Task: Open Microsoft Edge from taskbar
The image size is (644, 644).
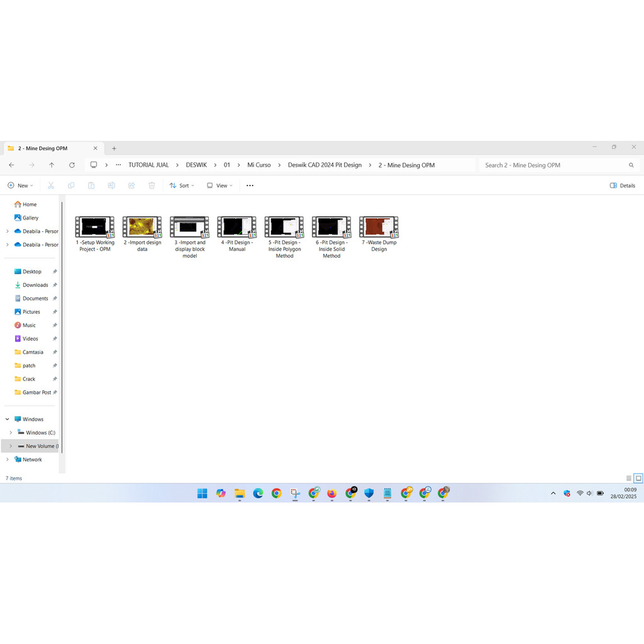Action: point(258,493)
